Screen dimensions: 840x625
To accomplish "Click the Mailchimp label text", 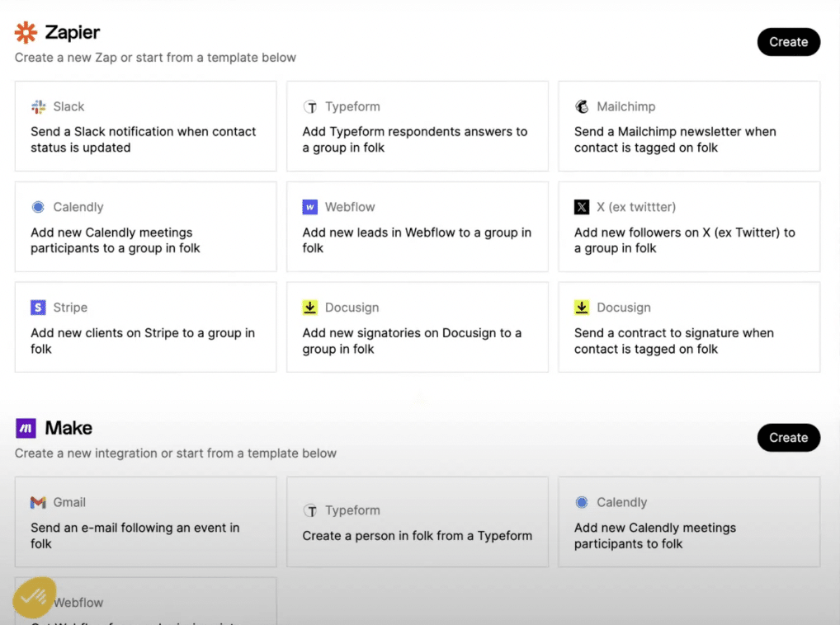I will pyautogui.click(x=625, y=106).
